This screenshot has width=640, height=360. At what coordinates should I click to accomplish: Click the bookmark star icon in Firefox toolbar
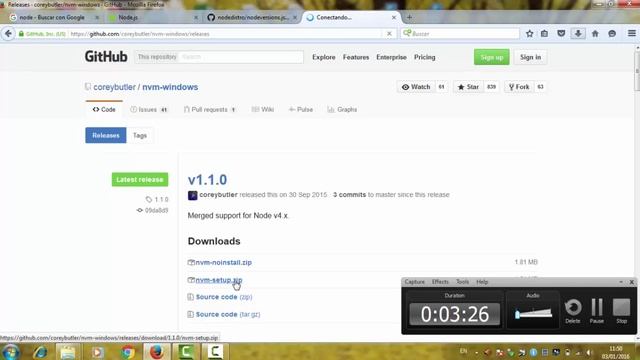pyautogui.click(x=529, y=33)
